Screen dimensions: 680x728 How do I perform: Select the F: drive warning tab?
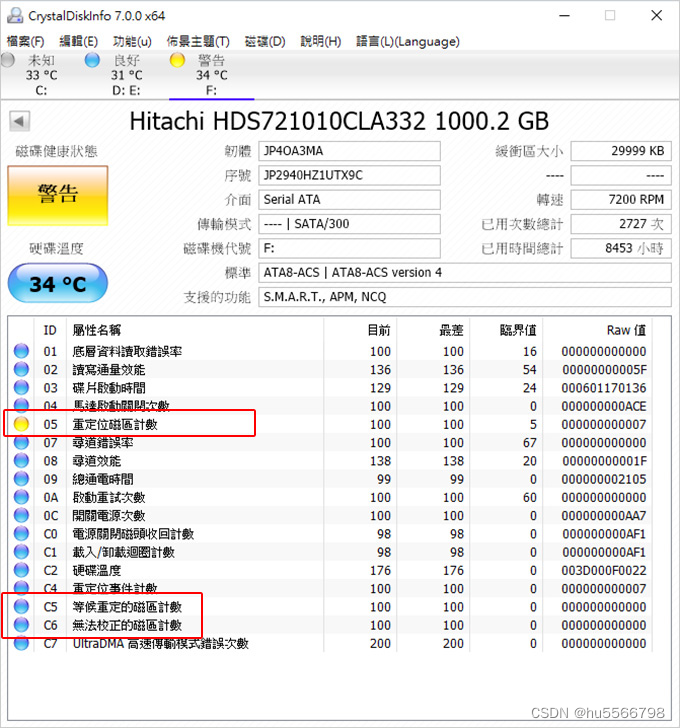pos(212,75)
